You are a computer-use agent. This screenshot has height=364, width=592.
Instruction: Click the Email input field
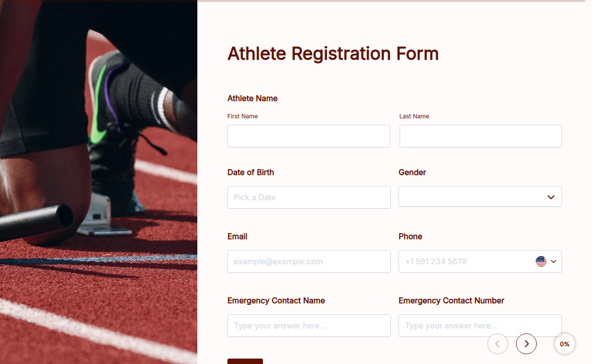[x=308, y=261]
